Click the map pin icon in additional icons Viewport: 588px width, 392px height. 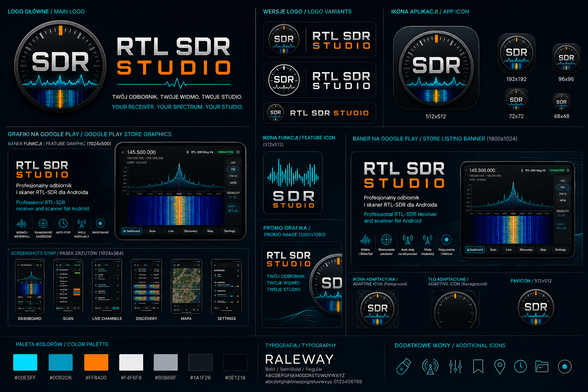click(x=500, y=366)
